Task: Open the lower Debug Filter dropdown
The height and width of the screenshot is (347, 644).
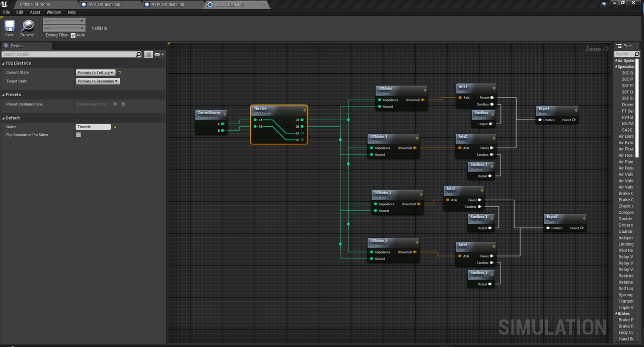Action: [x=64, y=29]
